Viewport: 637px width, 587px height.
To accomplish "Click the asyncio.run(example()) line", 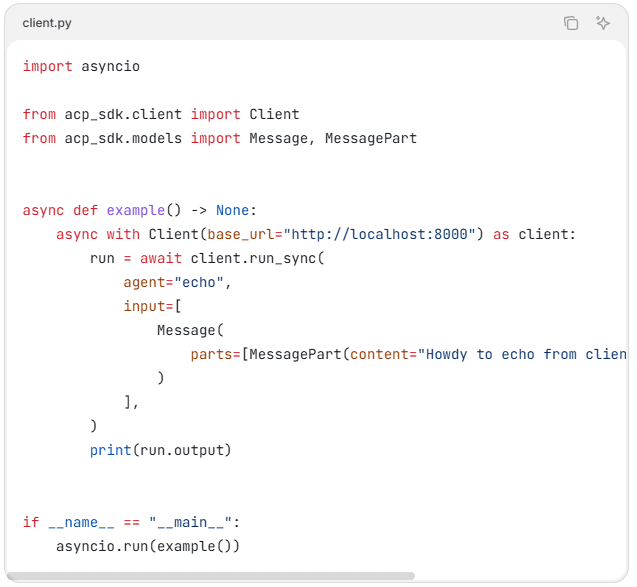I will tap(148, 546).
